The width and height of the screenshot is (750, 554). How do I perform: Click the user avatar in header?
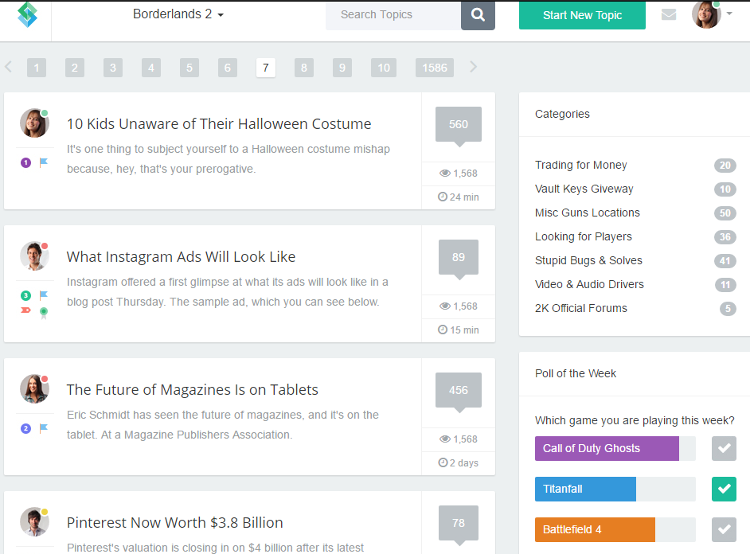pyautogui.click(x=706, y=15)
